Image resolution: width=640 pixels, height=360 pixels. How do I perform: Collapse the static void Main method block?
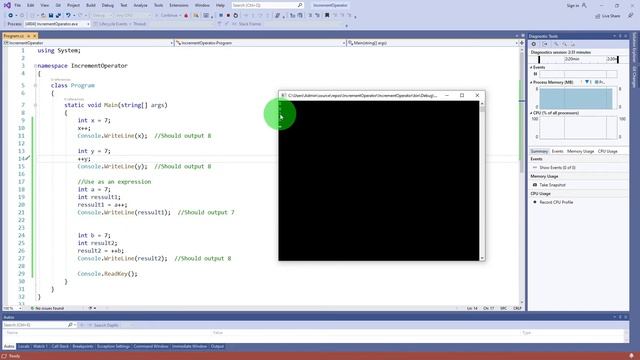coord(36,105)
